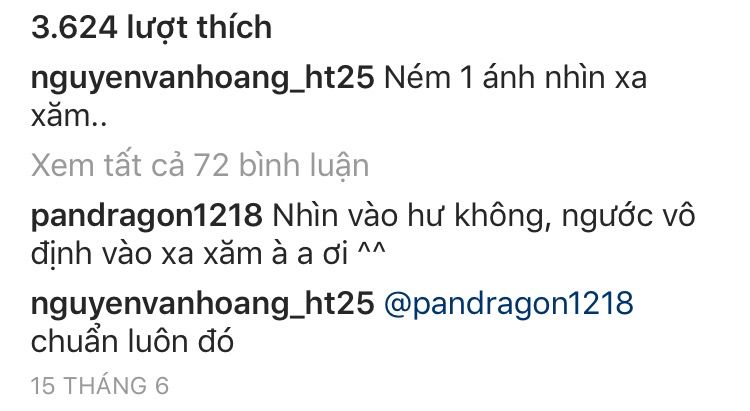Viewport: 750px width, 411px height.
Task: Click Xem tất cả 72 bình luận
Action: [200, 167]
